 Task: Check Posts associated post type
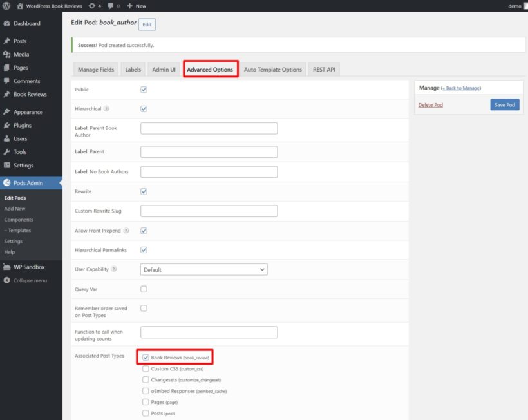click(x=146, y=413)
